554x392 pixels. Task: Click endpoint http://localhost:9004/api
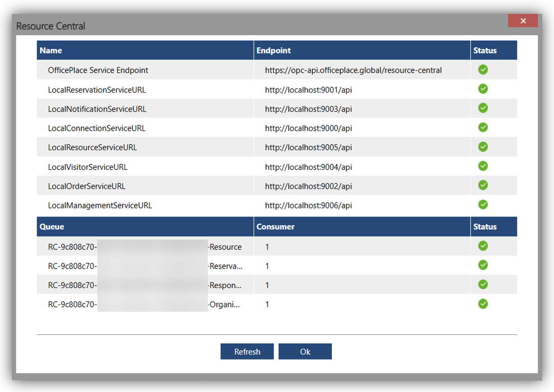309,167
